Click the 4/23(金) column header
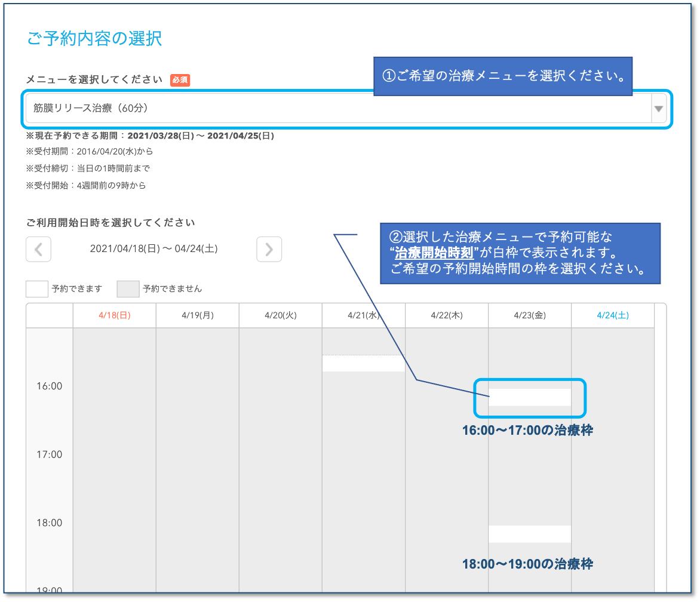The image size is (700, 602). [x=530, y=315]
